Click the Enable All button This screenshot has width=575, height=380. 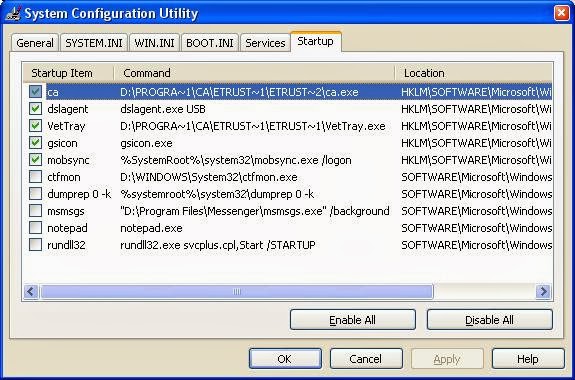(352, 320)
